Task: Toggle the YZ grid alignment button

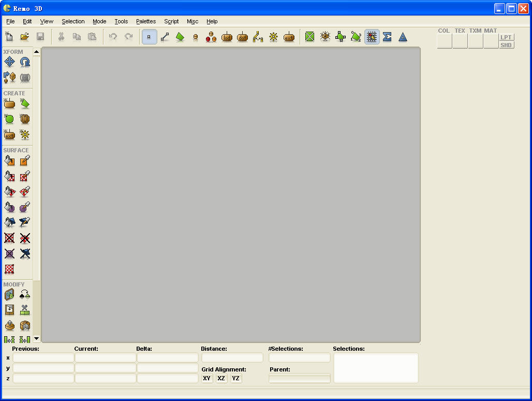Action: [236, 379]
